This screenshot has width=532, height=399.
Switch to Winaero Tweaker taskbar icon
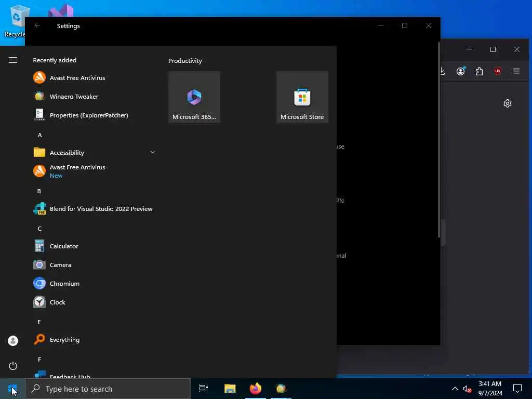pyautogui.click(x=281, y=389)
